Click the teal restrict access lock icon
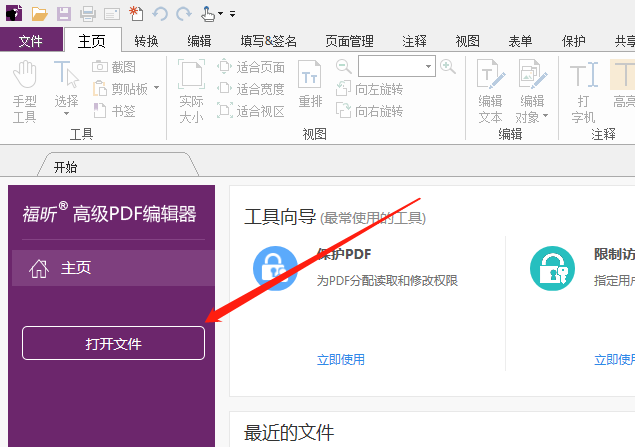Image resolution: width=635 pixels, height=447 pixels. point(552,268)
